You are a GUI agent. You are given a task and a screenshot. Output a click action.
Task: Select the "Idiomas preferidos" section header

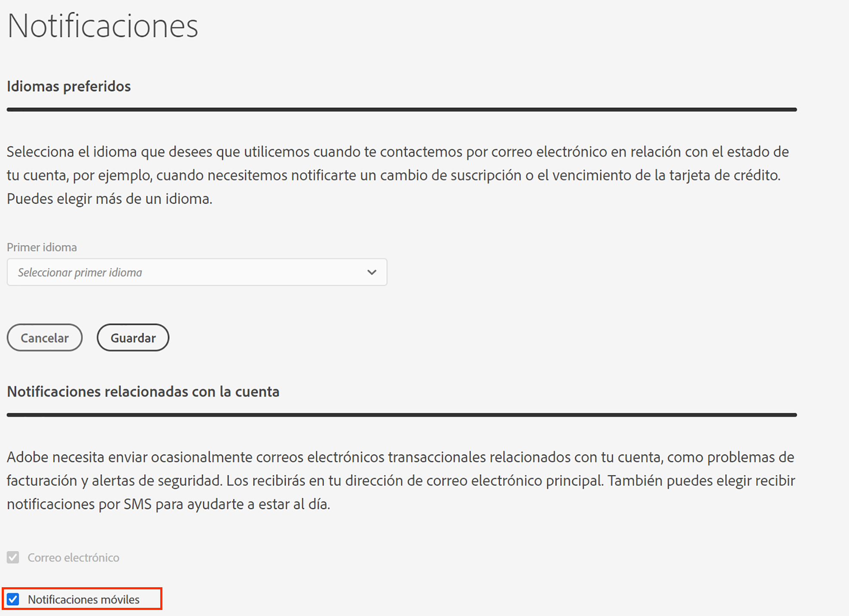[68, 86]
